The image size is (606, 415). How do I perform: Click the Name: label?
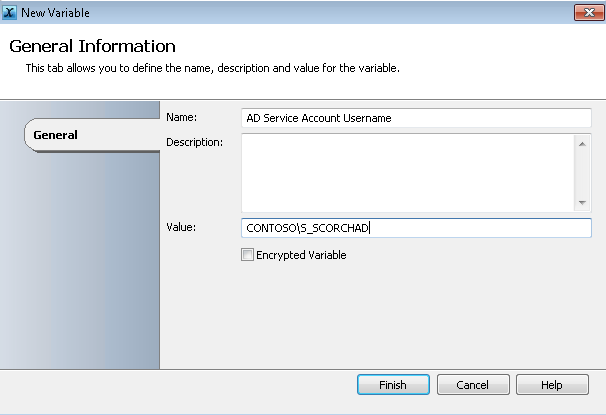[x=182, y=117]
